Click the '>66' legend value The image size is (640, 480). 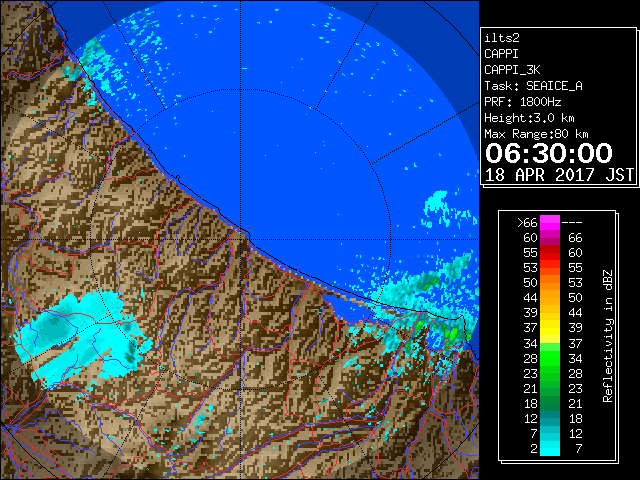[527, 223]
